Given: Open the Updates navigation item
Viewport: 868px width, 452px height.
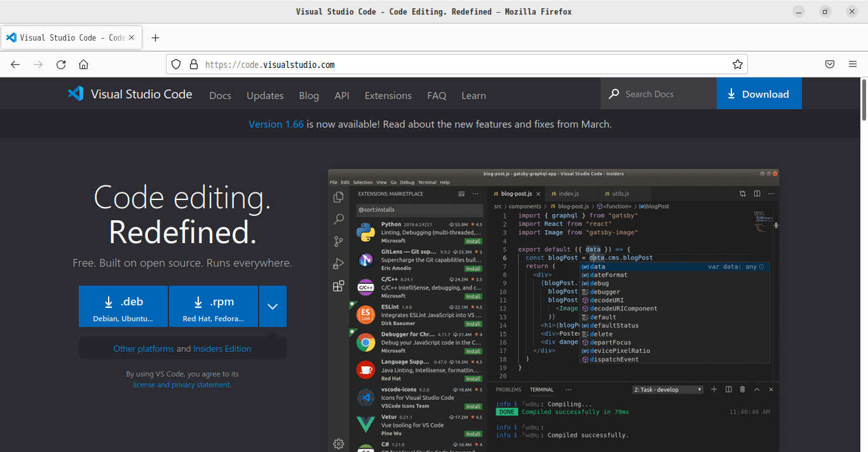Looking at the screenshot, I should (x=265, y=95).
